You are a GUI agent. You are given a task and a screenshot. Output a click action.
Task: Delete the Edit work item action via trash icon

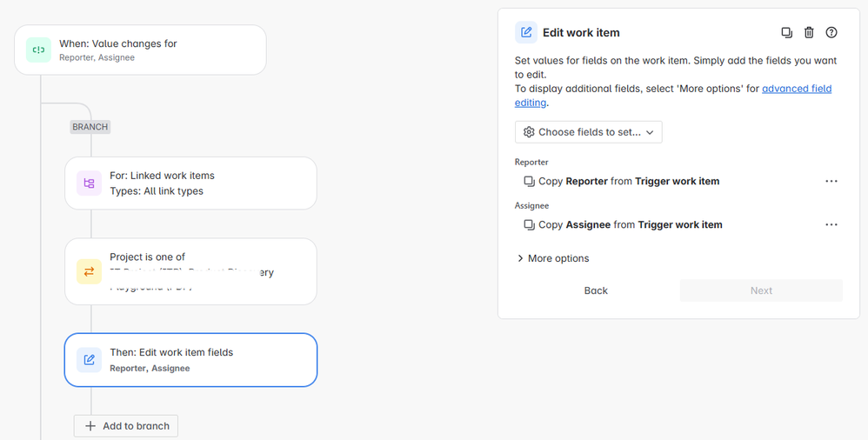[x=809, y=33]
